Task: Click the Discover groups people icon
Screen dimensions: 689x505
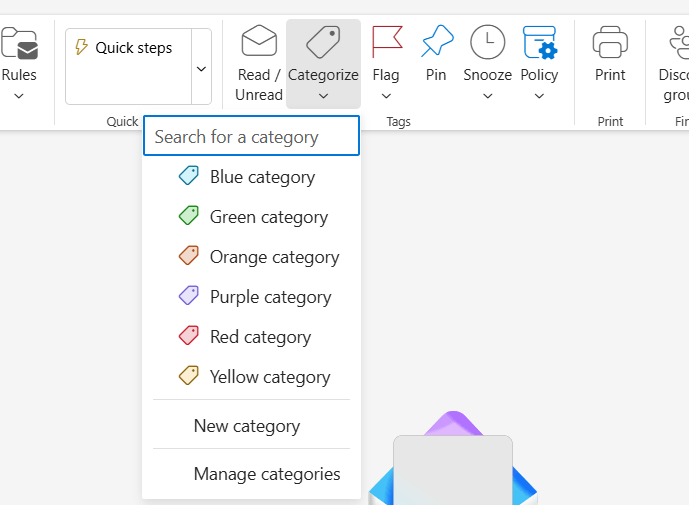Action: pyautogui.click(x=679, y=42)
